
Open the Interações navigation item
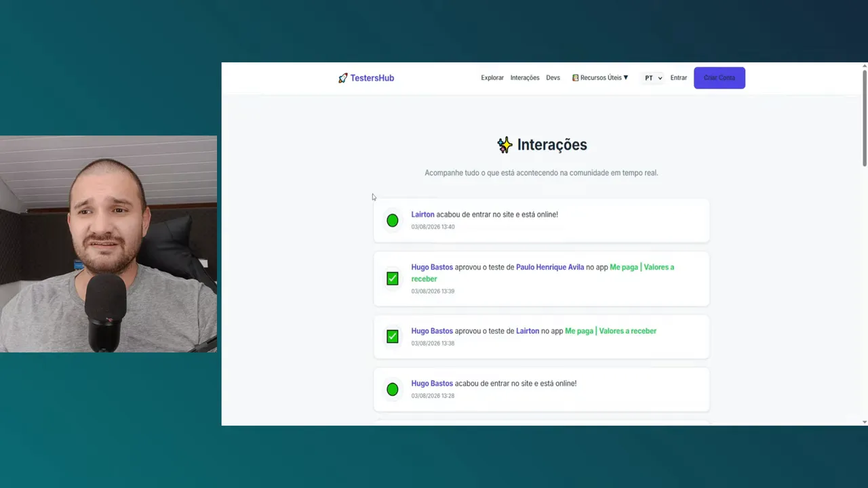point(525,78)
